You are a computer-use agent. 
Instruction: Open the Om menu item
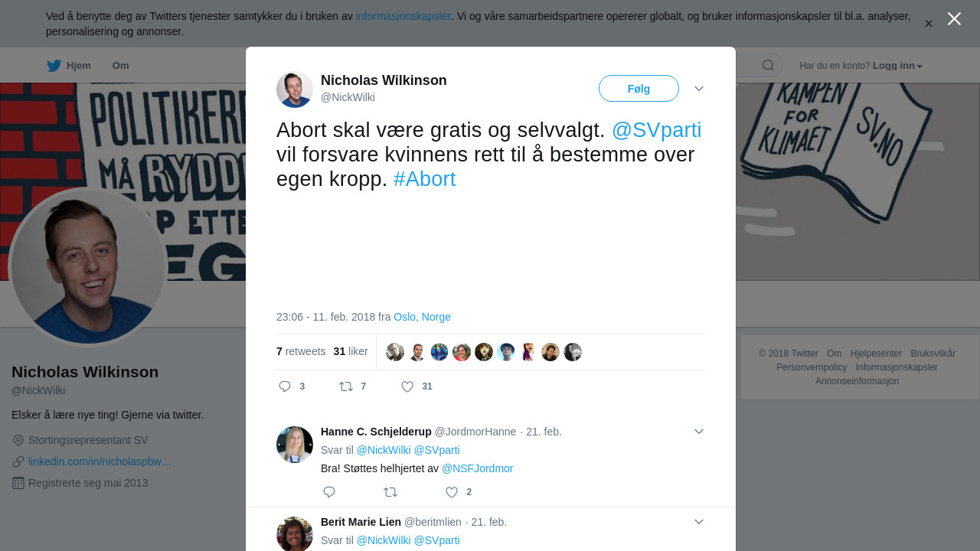coord(121,66)
